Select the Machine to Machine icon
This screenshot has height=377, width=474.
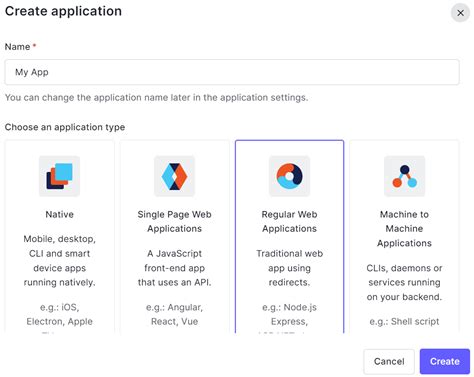tap(404, 176)
